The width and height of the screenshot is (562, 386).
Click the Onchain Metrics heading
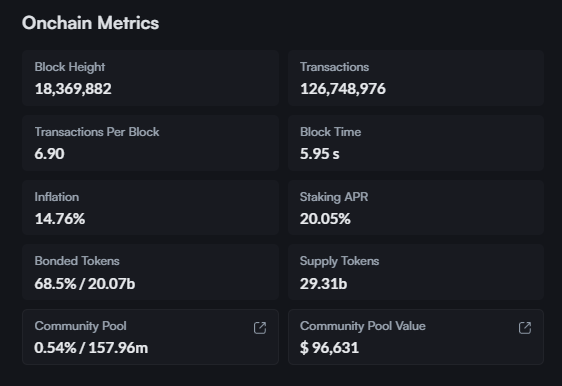(90, 23)
